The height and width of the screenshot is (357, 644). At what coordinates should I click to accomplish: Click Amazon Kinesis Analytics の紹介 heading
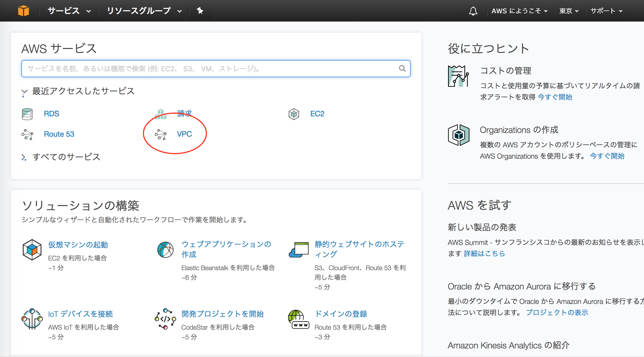pos(509,345)
